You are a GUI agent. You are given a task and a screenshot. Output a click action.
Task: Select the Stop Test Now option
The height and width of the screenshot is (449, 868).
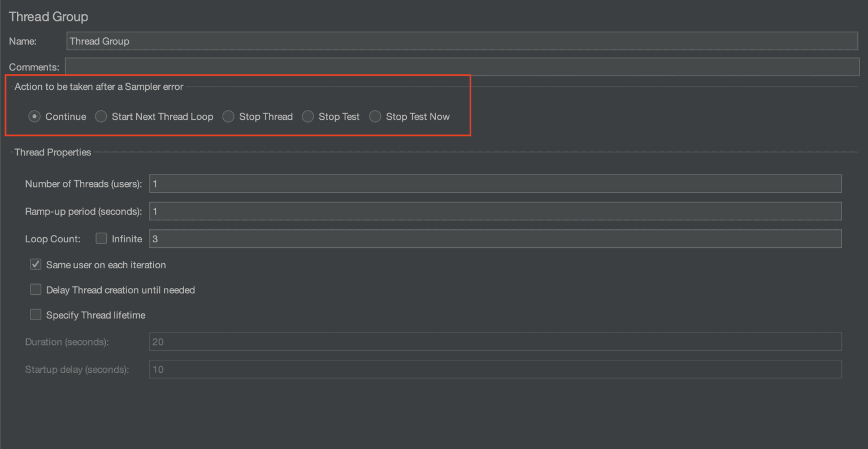(x=375, y=116)
